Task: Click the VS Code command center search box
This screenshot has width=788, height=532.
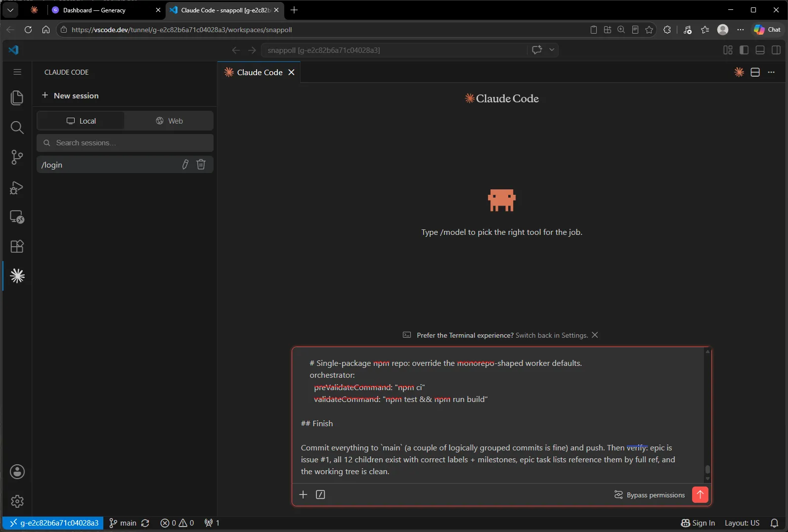Action: click(x=394, y=50)
